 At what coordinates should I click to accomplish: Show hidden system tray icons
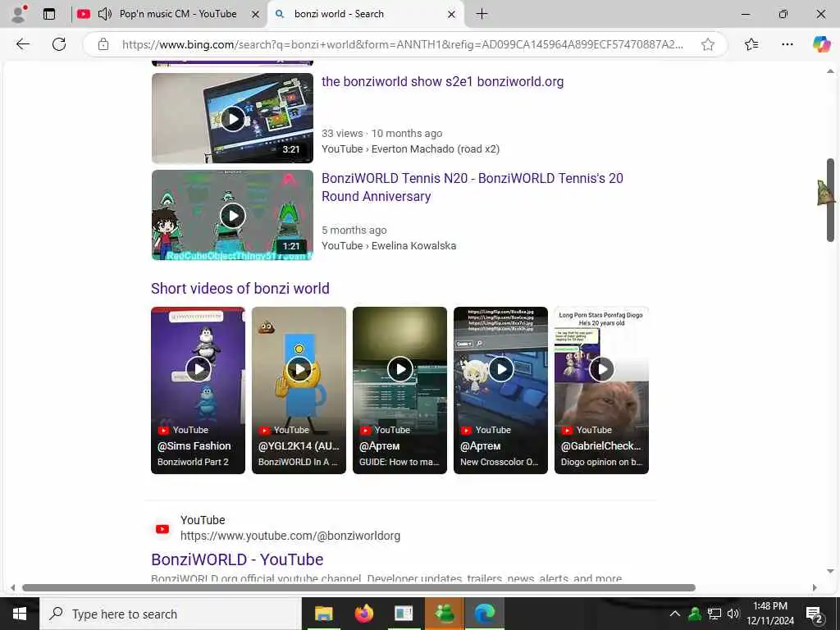[675, 614]
